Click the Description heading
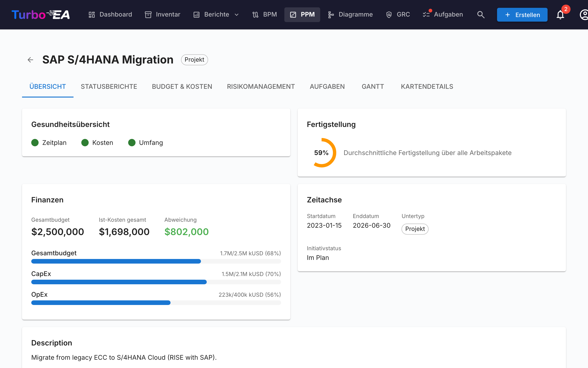This screenshot has width=588, height=368. pyautogui.click(x=52, y=343)
